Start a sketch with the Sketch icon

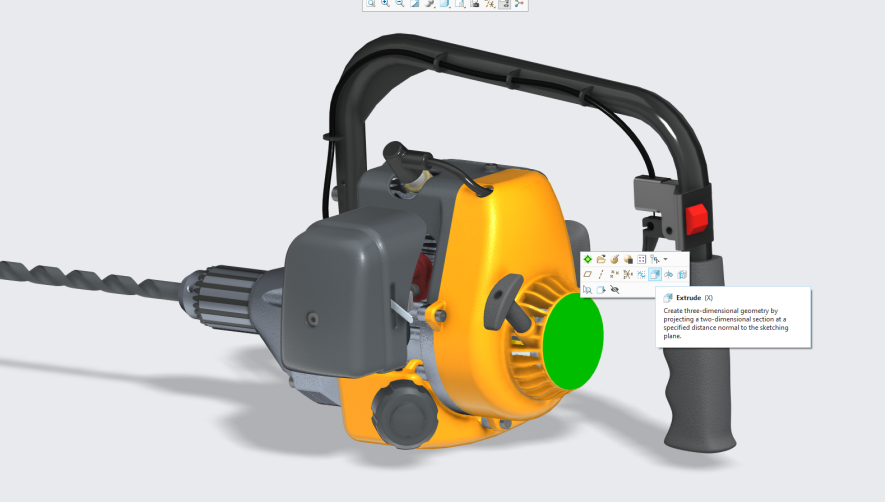[x=641, y=274]
